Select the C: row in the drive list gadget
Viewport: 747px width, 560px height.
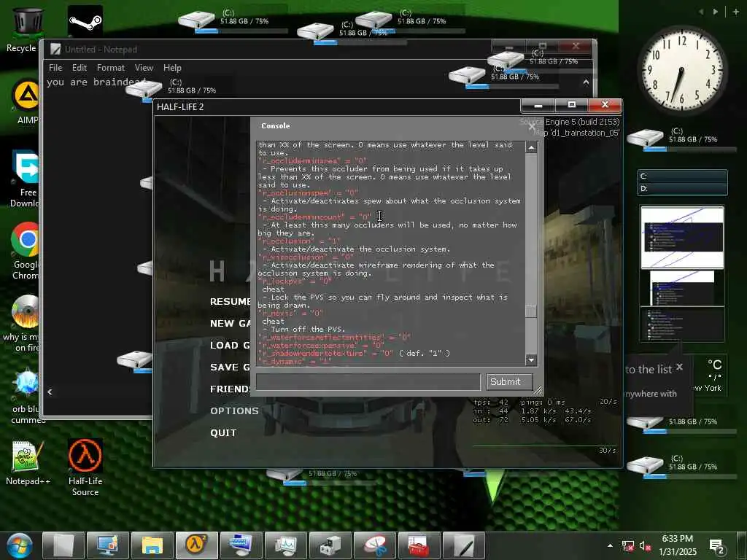[682, 176]
